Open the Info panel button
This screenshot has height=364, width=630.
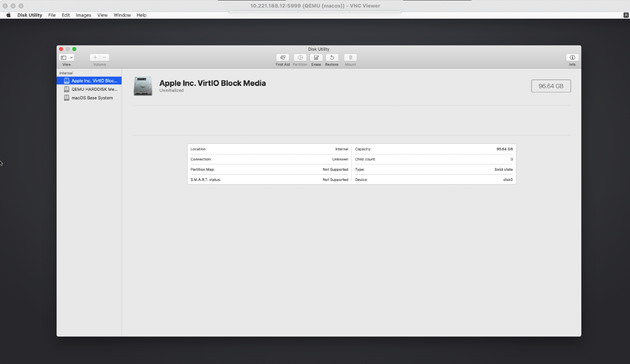pos(572,57)
